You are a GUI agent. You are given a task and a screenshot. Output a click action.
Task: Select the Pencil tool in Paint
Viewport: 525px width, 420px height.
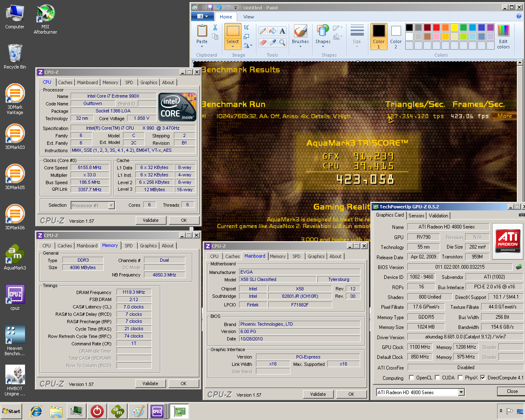(x=263, y=31)
